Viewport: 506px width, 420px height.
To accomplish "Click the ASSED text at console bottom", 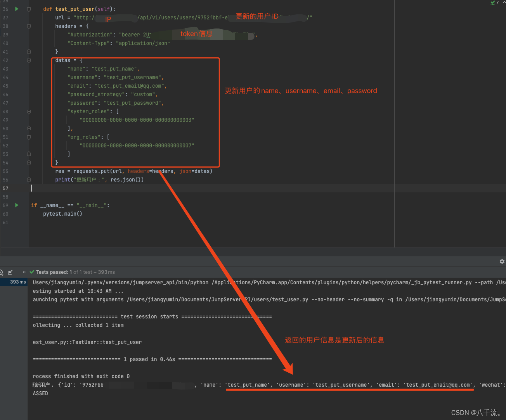I will 40,393.
